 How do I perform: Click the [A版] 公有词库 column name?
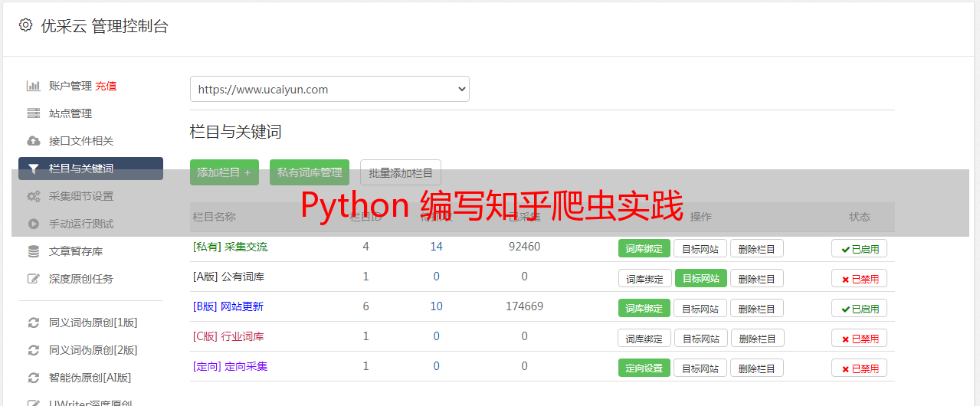click(x=228, y=277)
